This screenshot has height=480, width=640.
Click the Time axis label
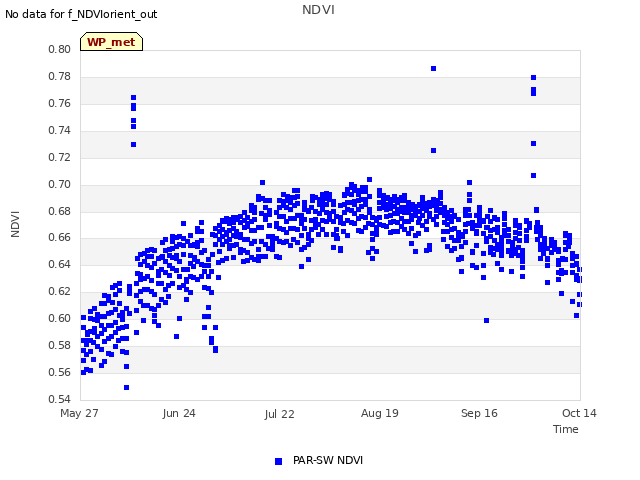tap(565, 429)
